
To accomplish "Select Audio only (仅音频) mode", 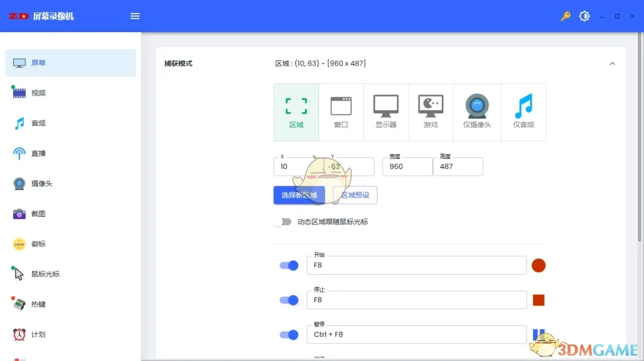I will click(524, 112).
